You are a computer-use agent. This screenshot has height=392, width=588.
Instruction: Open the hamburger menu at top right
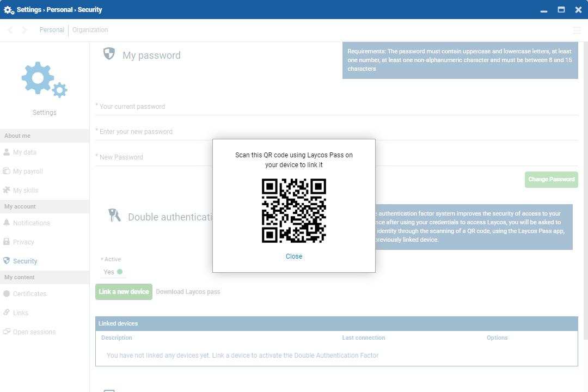pyautogui.click(x=577, y=30)
